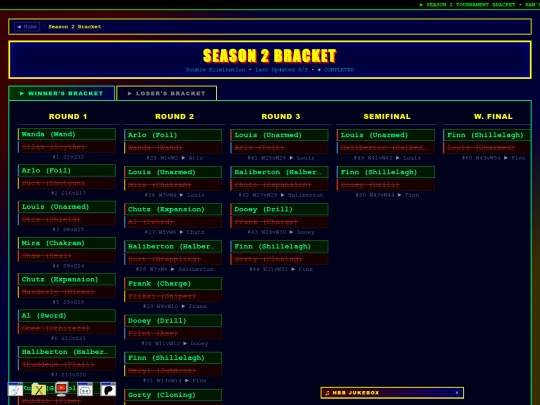
Task: Select eliminated Flint (Axe) entry
Action: [x=173, y=333]
